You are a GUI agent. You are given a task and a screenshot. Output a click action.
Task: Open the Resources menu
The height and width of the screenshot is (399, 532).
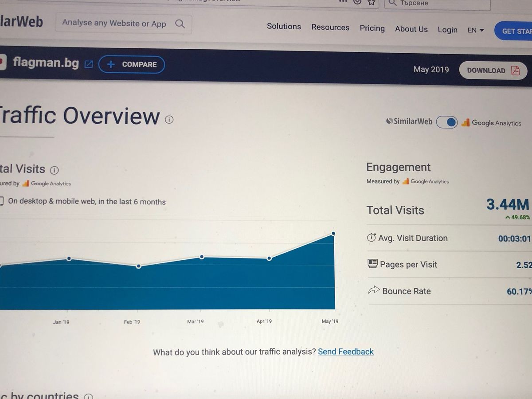point(330,27)
